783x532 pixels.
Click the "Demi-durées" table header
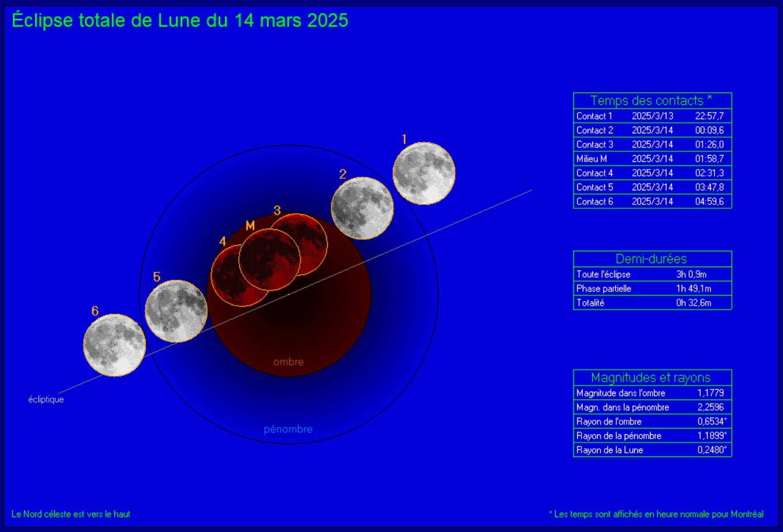[652, 259]
